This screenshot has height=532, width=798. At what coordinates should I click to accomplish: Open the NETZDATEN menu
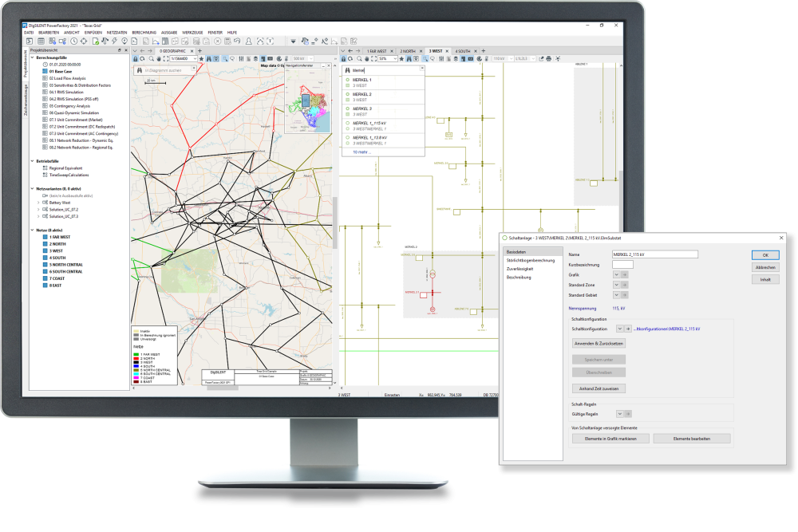point(117,33)
